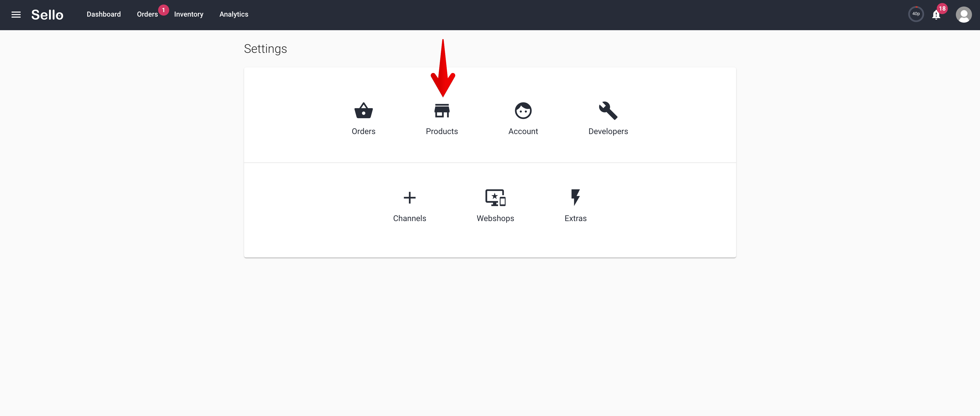This screenshot has height=416, width=980.
Task: Click the Orders label under basket icon
Action: [x=363, y=131]
